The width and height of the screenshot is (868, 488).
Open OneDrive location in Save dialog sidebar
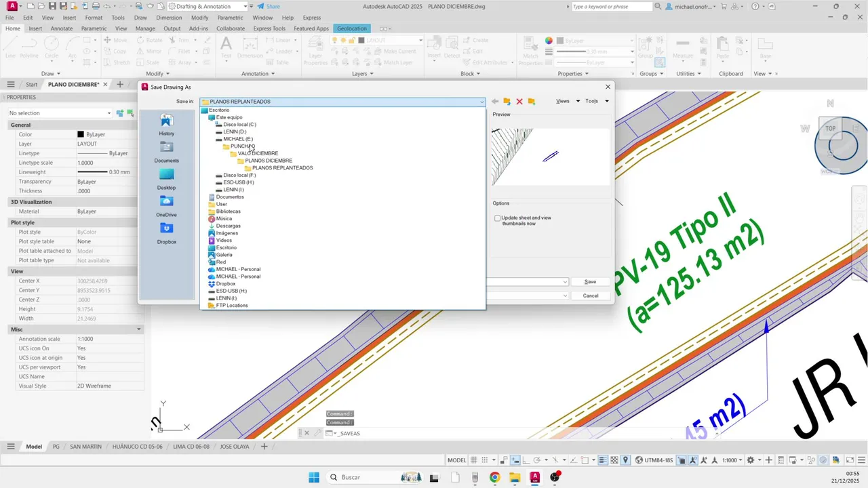tap(167, 207)
